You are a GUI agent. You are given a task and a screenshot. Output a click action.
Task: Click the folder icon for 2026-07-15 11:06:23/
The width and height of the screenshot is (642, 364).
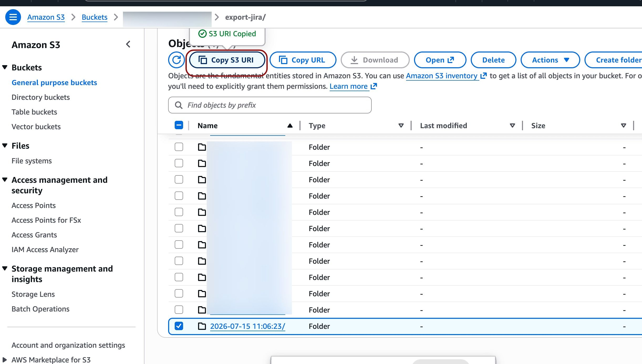coord(202,326)
